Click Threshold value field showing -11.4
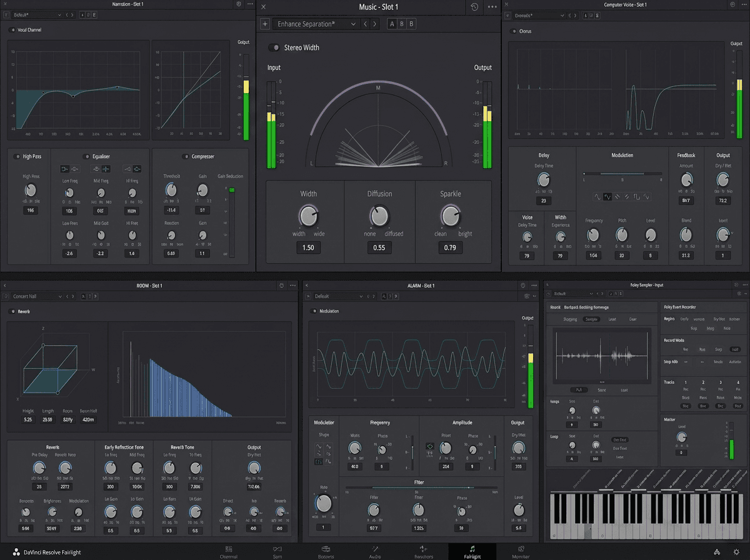750x560 pixels. pyautogui.click(x=171, y=210)
